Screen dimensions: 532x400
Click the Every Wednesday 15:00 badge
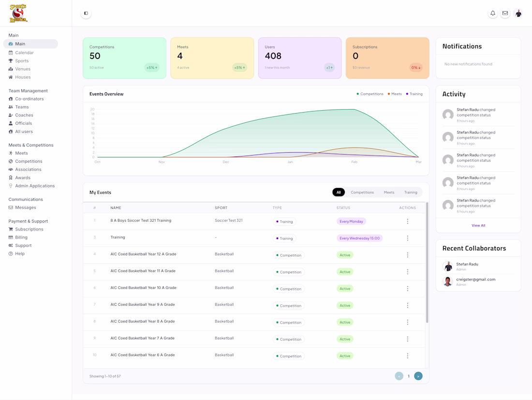359,238
